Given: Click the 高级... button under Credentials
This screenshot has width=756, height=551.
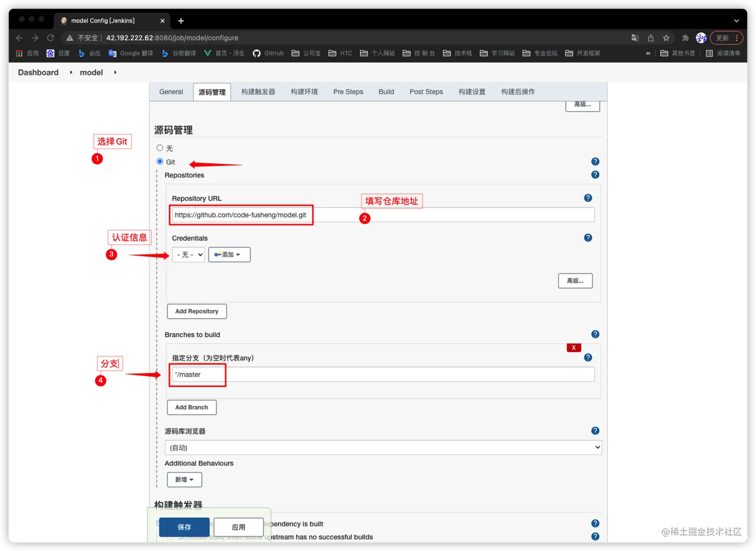Looking at the screenshot, I should point(575,280).
